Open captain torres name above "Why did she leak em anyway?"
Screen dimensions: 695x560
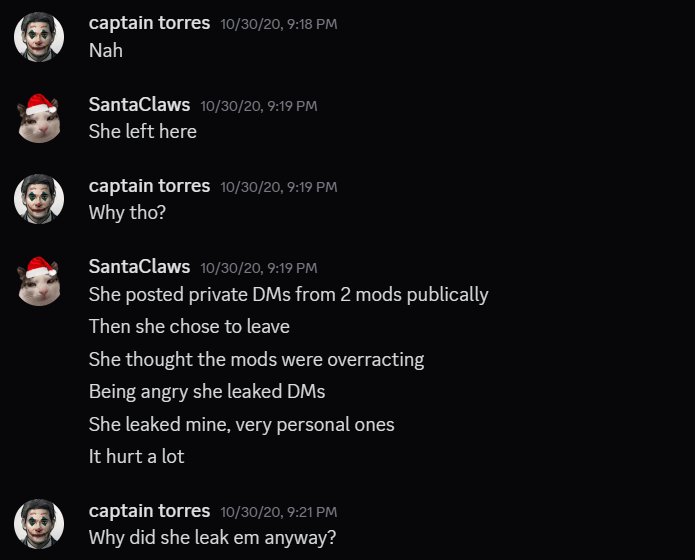(x=149, y=511)
